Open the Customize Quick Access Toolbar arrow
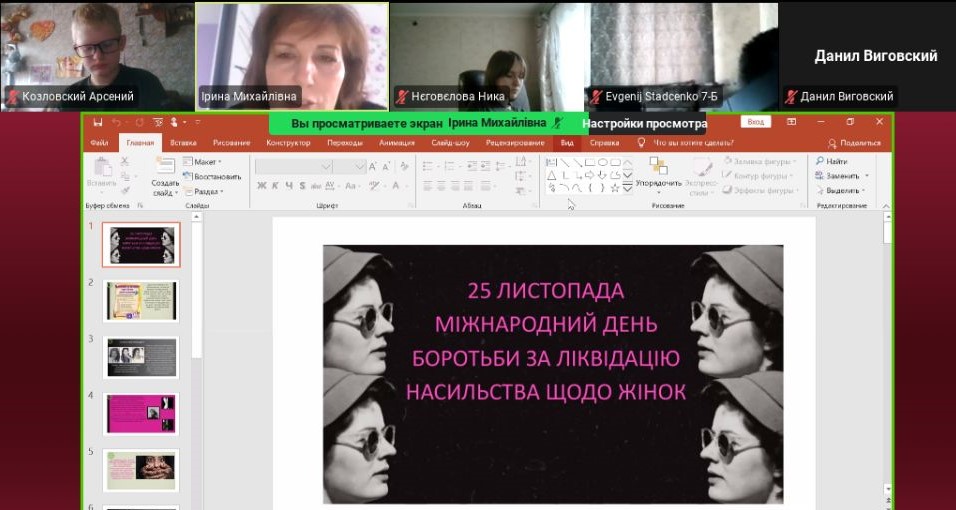Screen dimensions: 956x510 (x=198, y=122)
